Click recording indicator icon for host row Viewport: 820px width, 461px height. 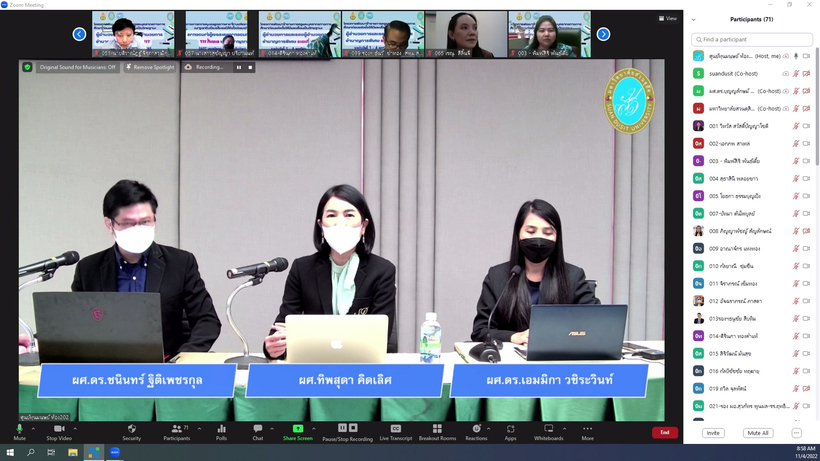[x=785, y=56]
